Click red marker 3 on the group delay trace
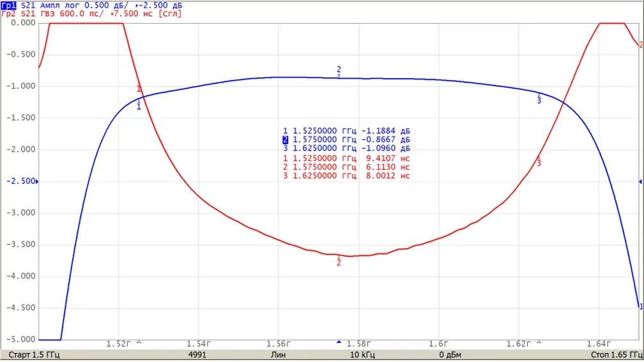This screenshot has height=362, width=644. (539, 161)
